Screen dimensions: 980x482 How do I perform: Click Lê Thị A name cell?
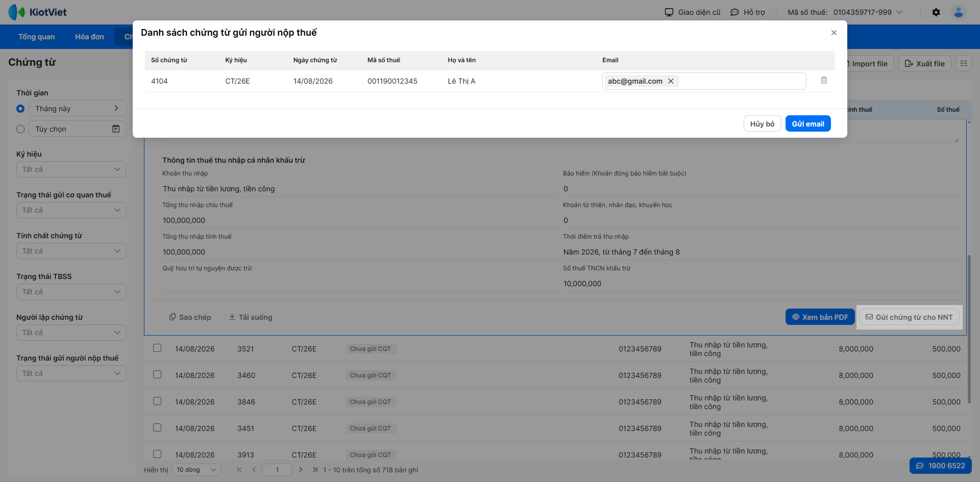pyautogui.click(x=461, y=81)
